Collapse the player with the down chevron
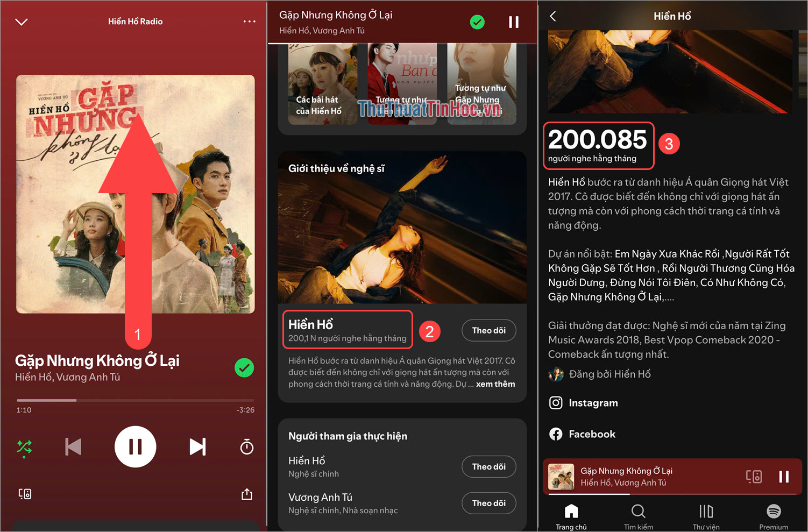 22,22
